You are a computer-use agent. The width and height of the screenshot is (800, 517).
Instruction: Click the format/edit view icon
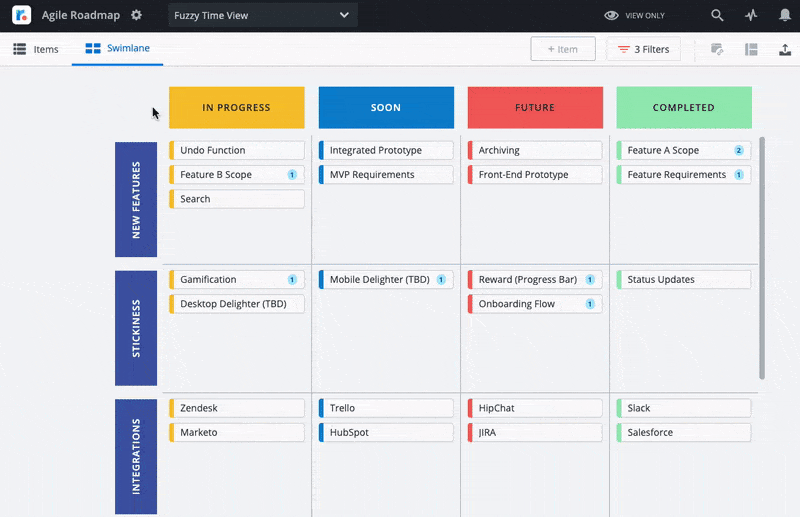coord(717,49)
